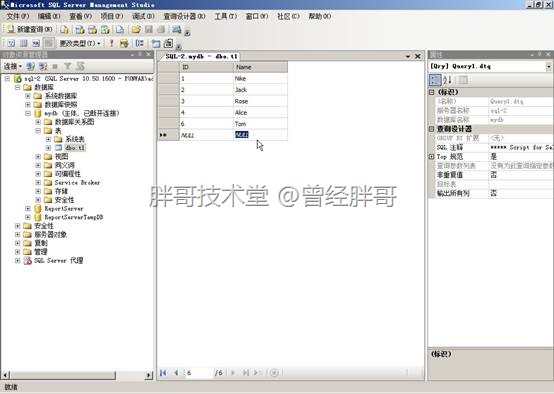The width and height of the screenshot is (554, 394).
Task: Toggle the Show Criteria Pane button
Action: click(x=24, y=43)
